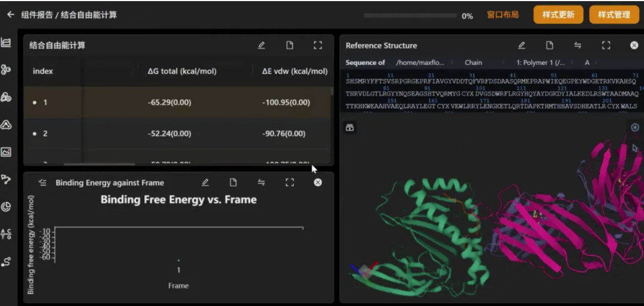Image resolution: width=644 pixels, height=306 pixels.
Task: Click the -100.95(0.00) cell
Action: (286, 103)
